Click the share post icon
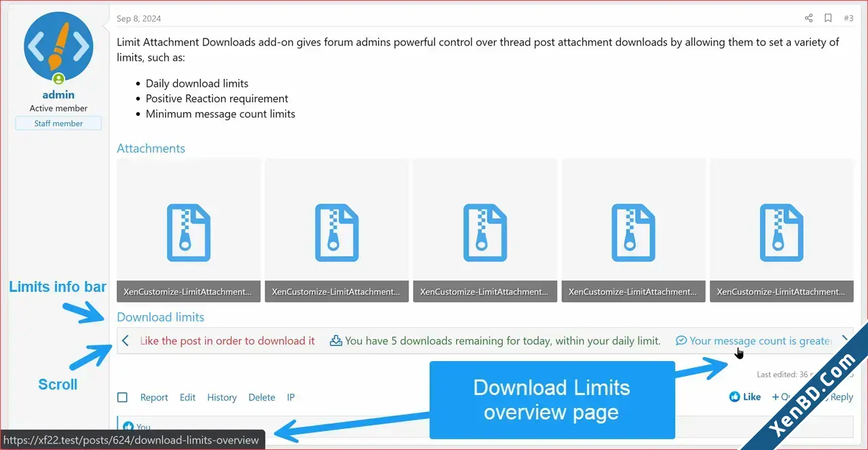This screenshot has width=868, height=450. coord(808,18)
